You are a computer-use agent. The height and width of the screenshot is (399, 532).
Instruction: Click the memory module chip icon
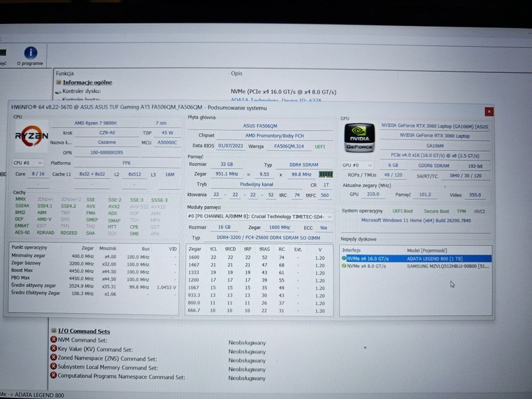tap(326, 174)
